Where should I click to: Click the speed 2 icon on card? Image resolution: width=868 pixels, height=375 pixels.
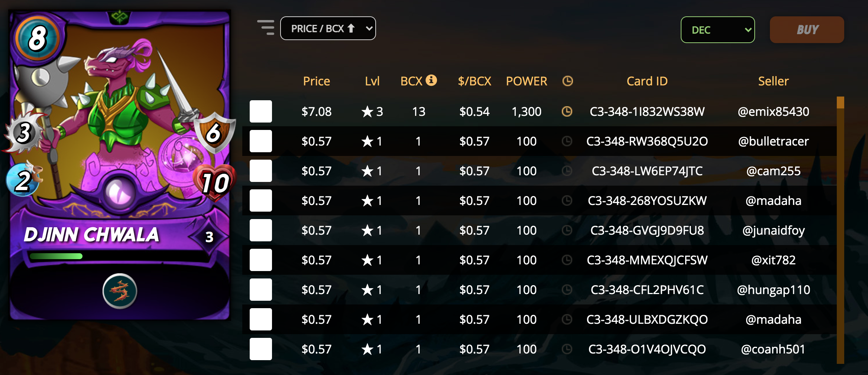pos(23,180)
